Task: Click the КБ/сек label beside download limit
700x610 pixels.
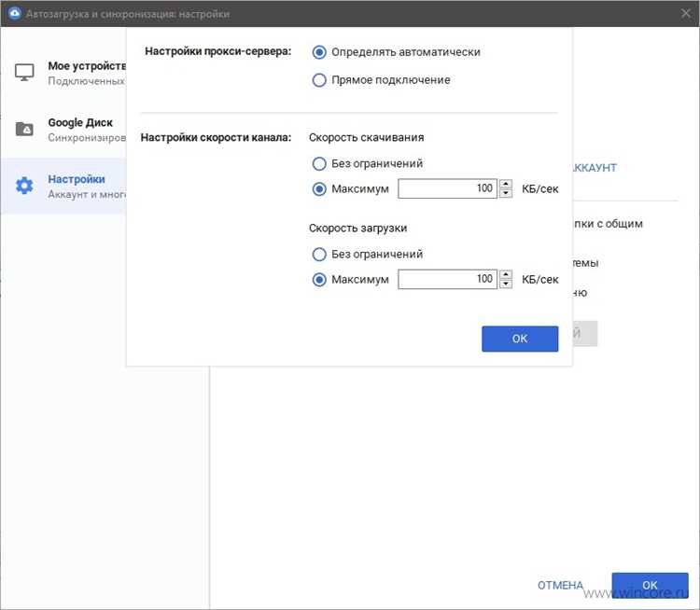Action: pyautogui.click(x=540, y=189)
